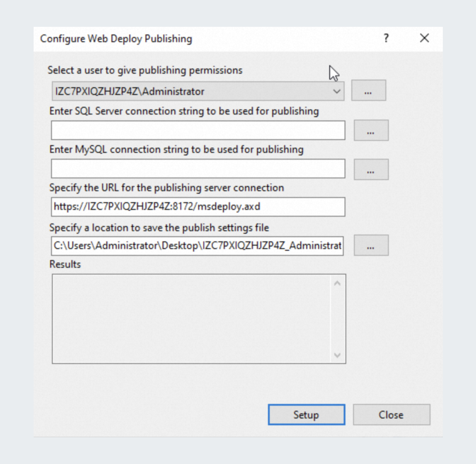The height and width of the screenshot is (464, 476).
Task: Focus the SQL Server connection string field
Action: (198, 130)
